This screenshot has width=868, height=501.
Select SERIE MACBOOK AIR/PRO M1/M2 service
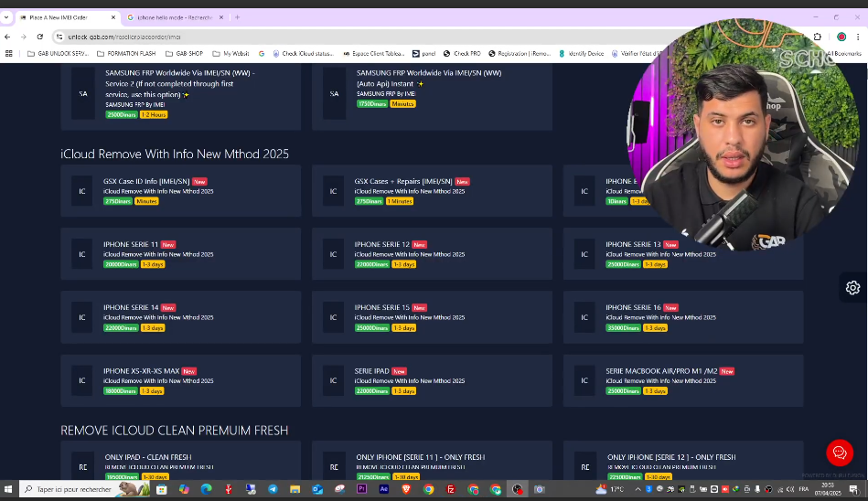coord(683,380)
